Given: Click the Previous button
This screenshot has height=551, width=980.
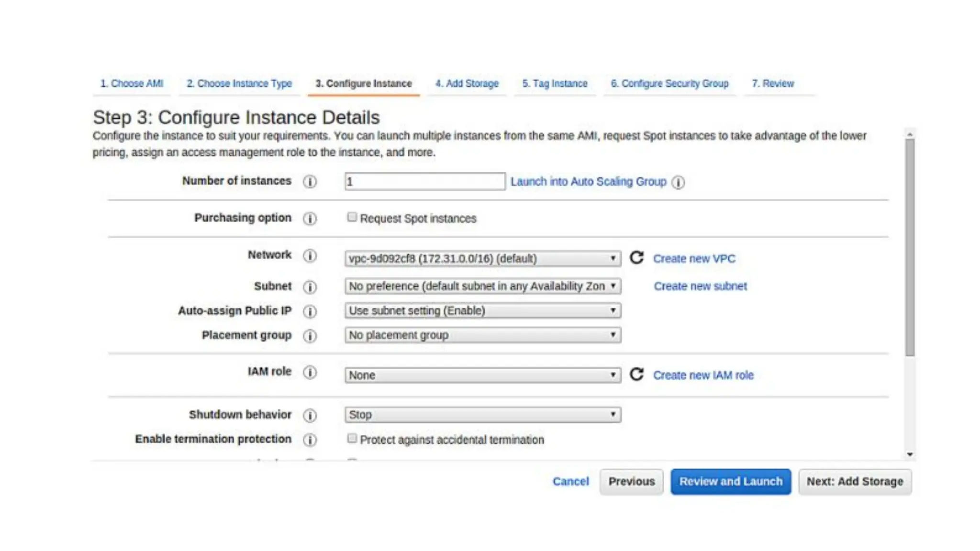Looking at the screenshot, I should [632, 482].
